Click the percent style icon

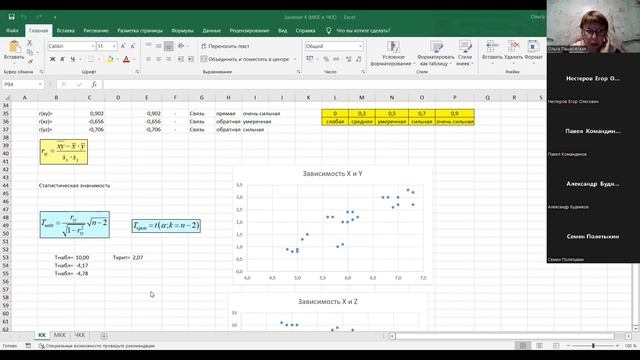click(x=326, y=59)
